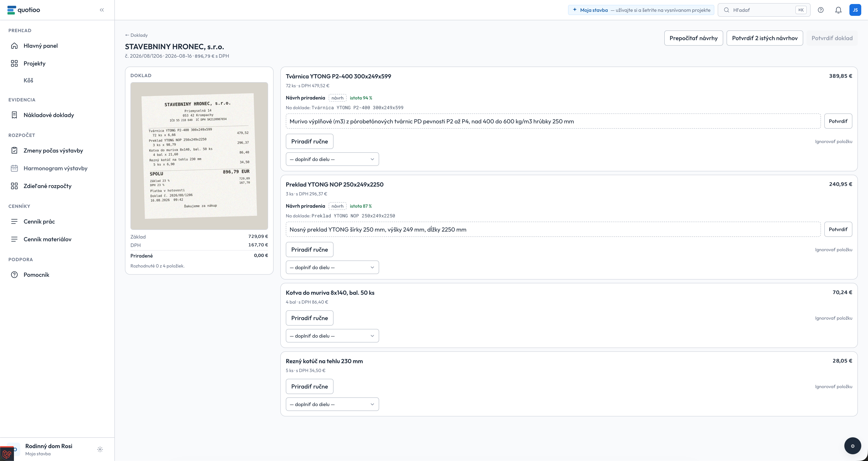This screenshot has width=868, height=461.
Task: Click the návrh badge on Preklad YTONG
Action: coord(337,206)
